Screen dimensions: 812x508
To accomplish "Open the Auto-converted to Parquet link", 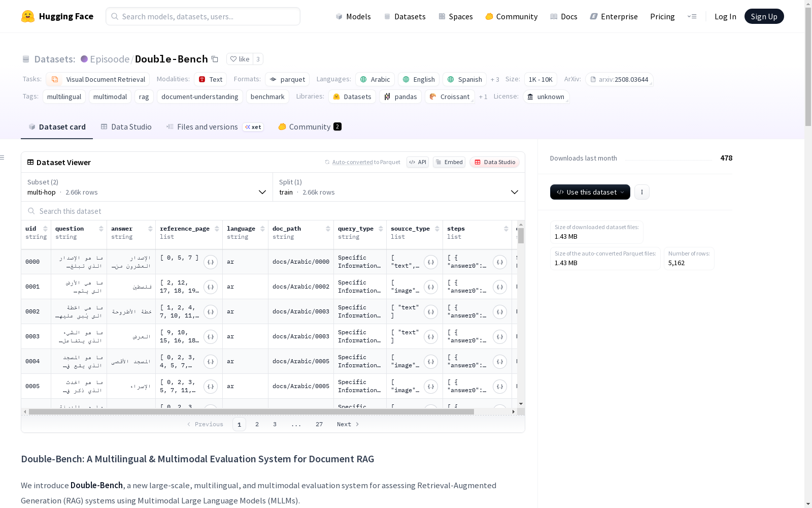I will [362, 162].
